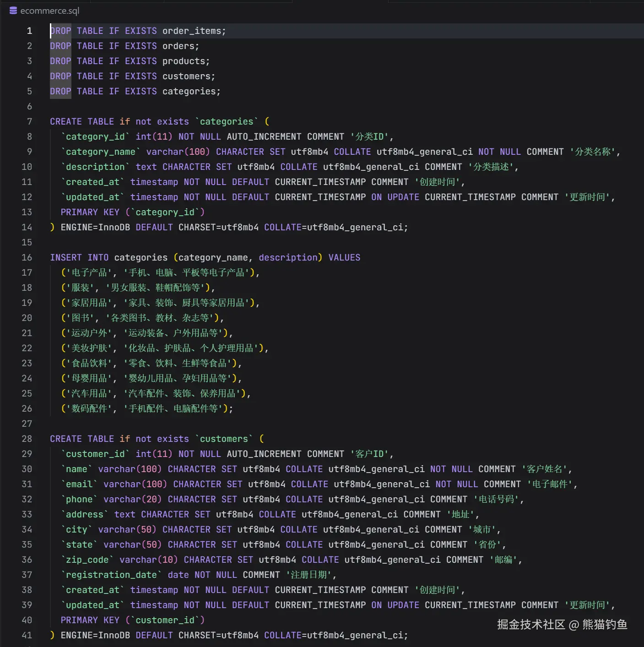Viewport: 644px width, 647px height.
Task: Click the '服装' value on line 18
Action: coord(81,288)
